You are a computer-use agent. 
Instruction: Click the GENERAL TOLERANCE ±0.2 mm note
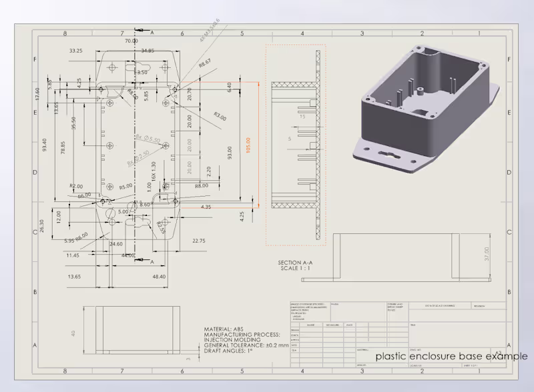[246, 345]
